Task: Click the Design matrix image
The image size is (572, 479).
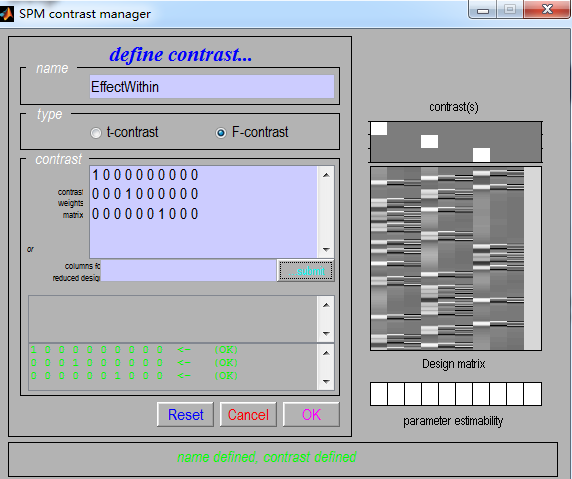Action: pyautogui.click(x=456, y=258)
